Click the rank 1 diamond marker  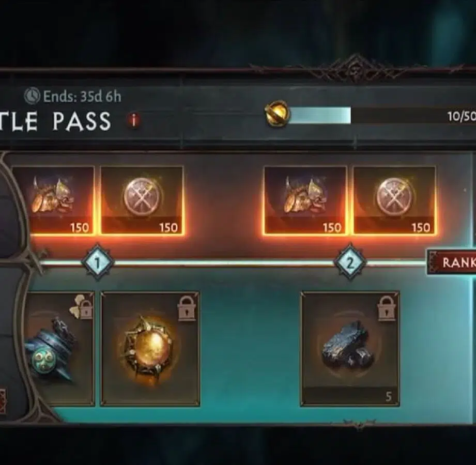tap(98, 263)
